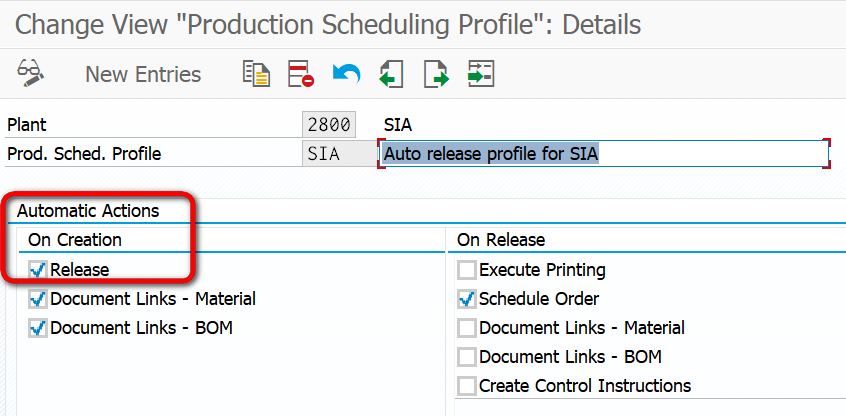This screenshot has height=416, width=846.
Task: Click the Delete entry icon
Action: coord(301,73)
